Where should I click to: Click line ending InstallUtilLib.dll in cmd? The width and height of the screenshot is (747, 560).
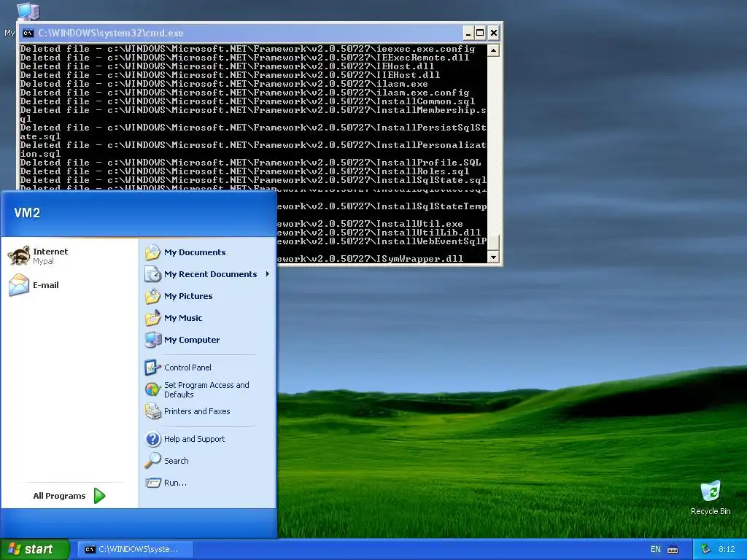click(x=379, y=233)
